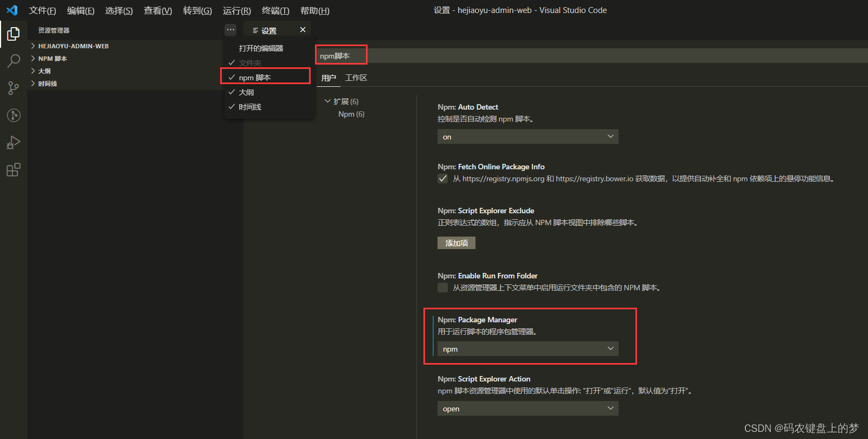Toggle 文件夹 view in the menu

268,63
